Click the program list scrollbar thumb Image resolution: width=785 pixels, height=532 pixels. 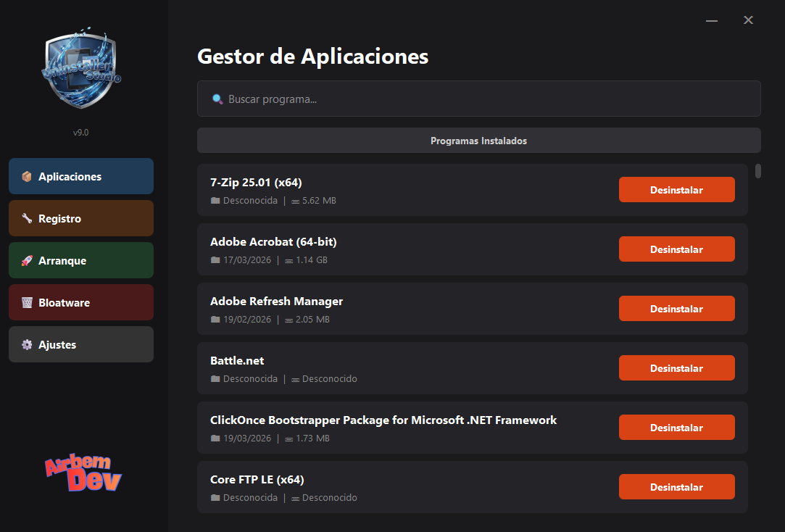(x=758, y=171)
